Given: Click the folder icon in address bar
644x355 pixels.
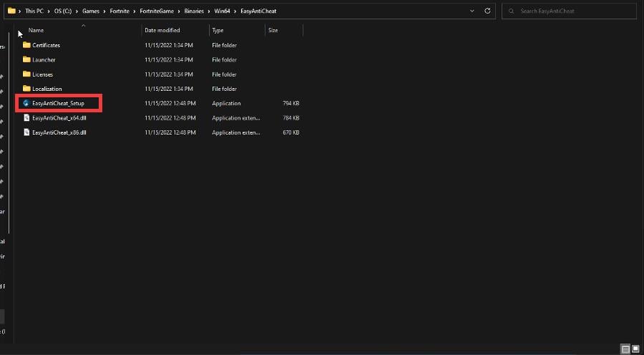Looking at the screenshot, I should (11, 11).
